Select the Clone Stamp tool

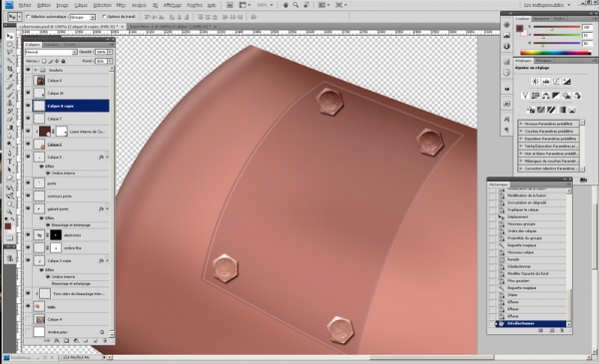(10, 103)
